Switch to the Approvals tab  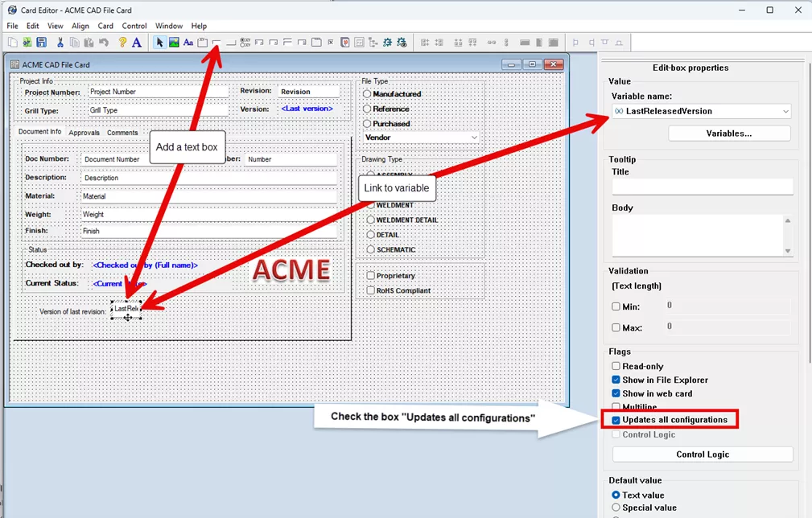pyautogui.click(x=84, y=134)
